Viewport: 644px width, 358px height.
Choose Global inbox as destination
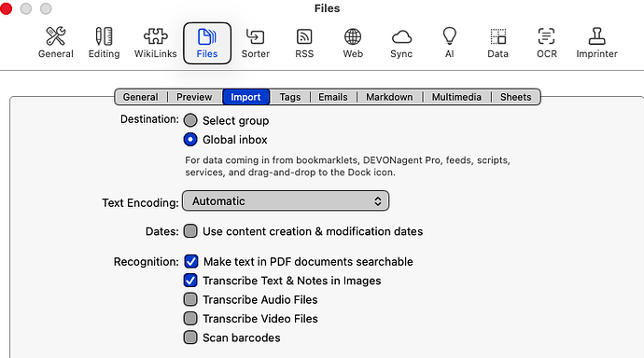tap(190, 140)
